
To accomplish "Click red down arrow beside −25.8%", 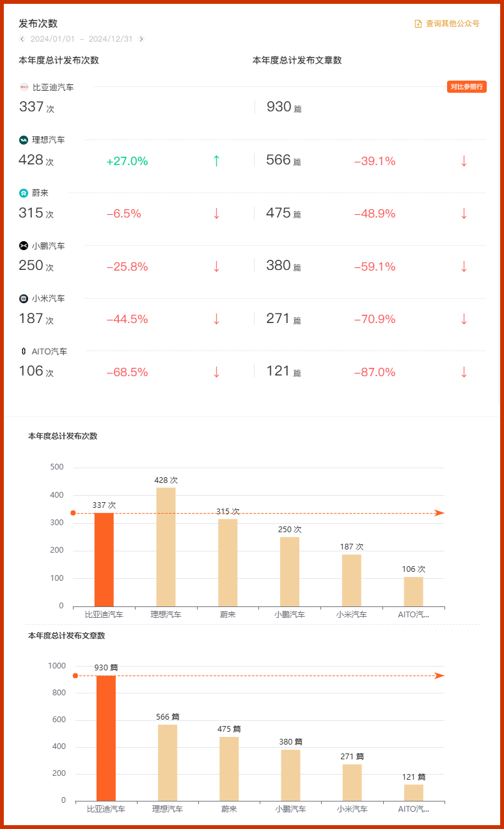I will [x=216, y=267].
